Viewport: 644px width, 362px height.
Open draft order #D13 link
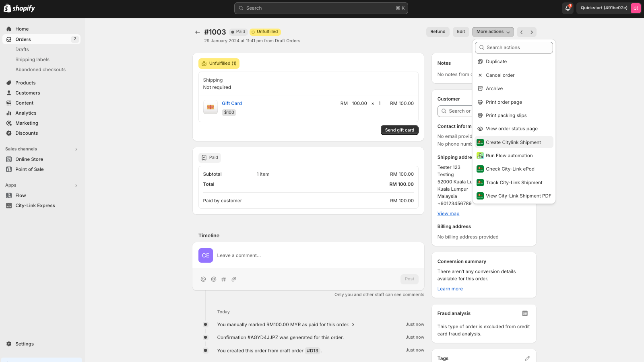tap(312, 351)
